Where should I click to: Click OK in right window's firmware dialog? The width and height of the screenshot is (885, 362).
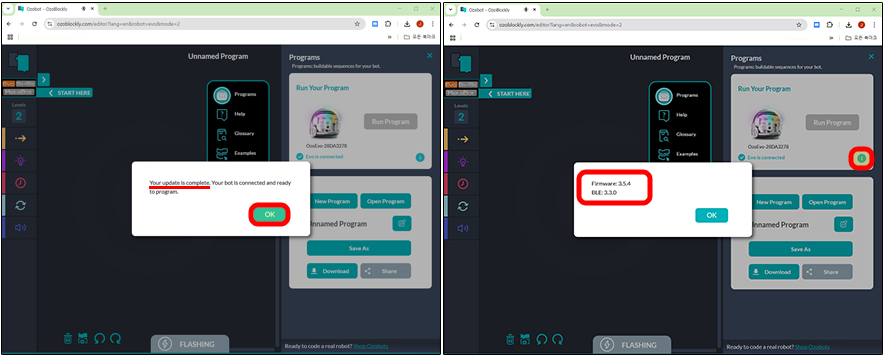coord(711,215)
